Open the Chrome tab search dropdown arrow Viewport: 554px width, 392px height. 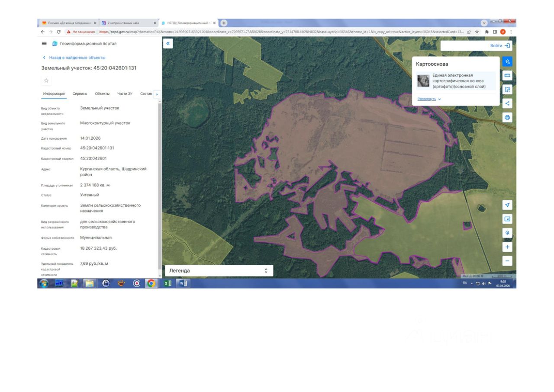[484, 23]
